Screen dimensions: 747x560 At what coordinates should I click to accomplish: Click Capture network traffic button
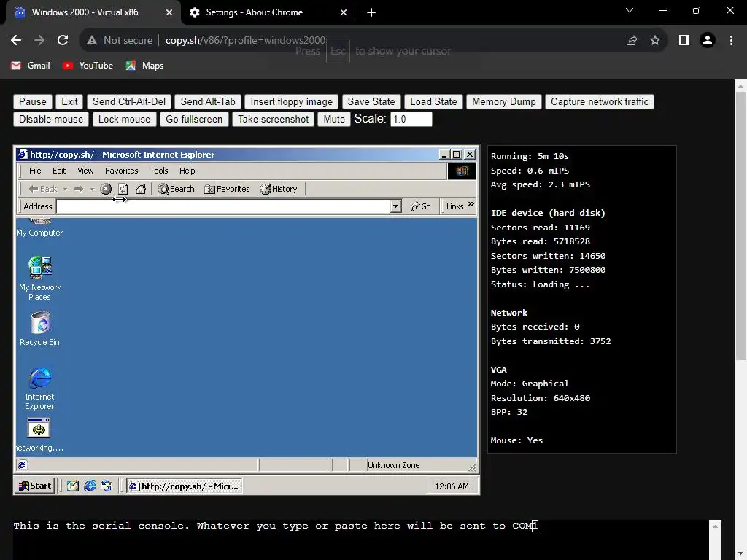(600, 101)
